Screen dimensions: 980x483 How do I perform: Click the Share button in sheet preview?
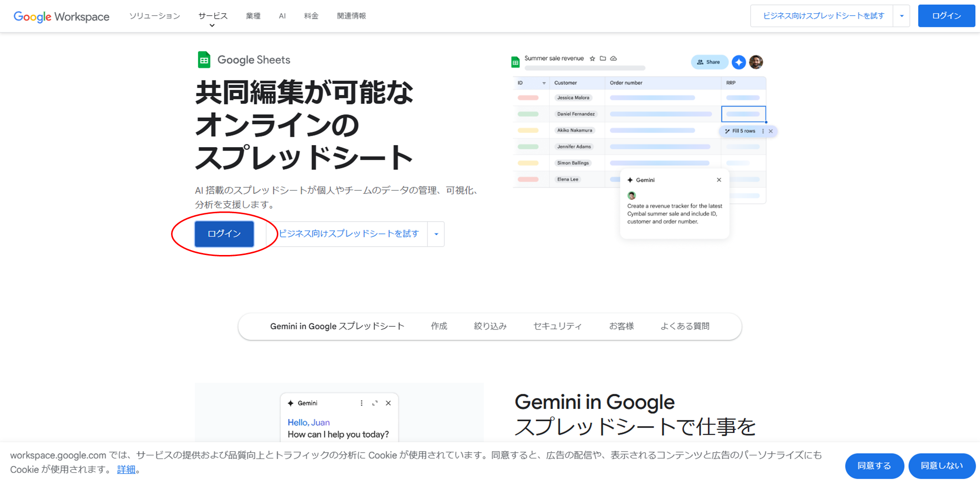(x=709, y=62)
